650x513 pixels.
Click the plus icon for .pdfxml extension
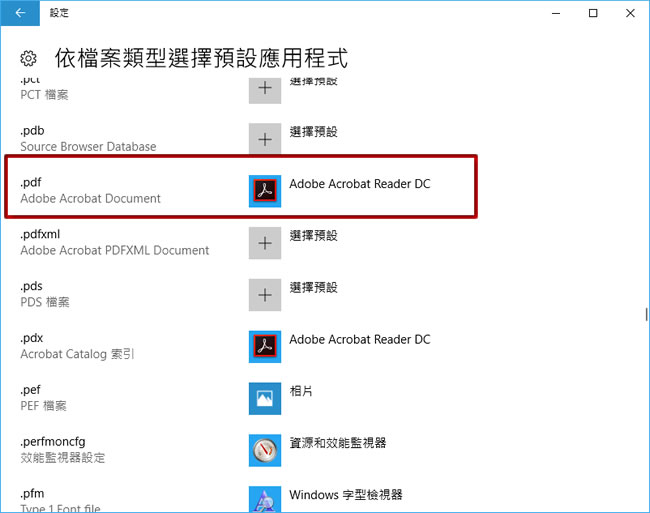click(265, 243)
